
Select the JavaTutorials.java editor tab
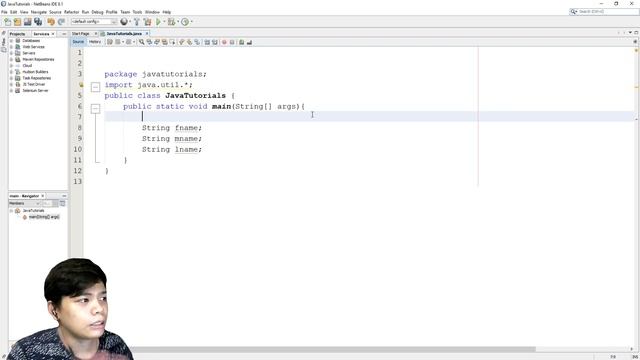click(124, 33)
